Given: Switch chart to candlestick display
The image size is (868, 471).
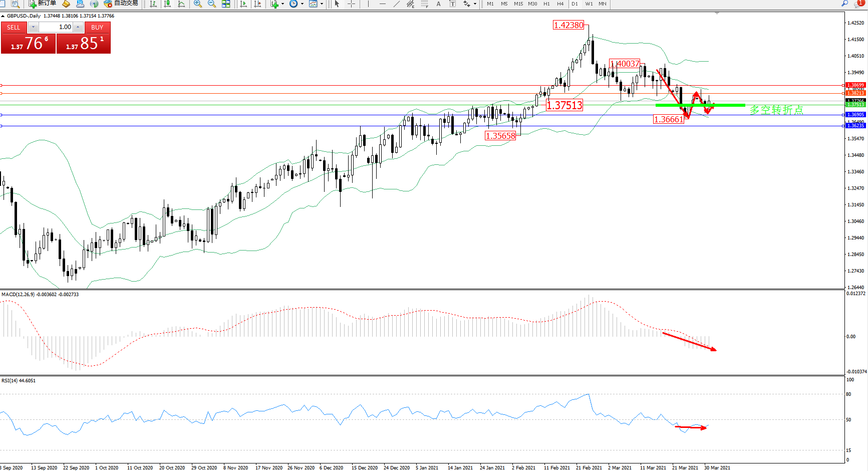Looking at the screenshot, I should tap(167, 4).
